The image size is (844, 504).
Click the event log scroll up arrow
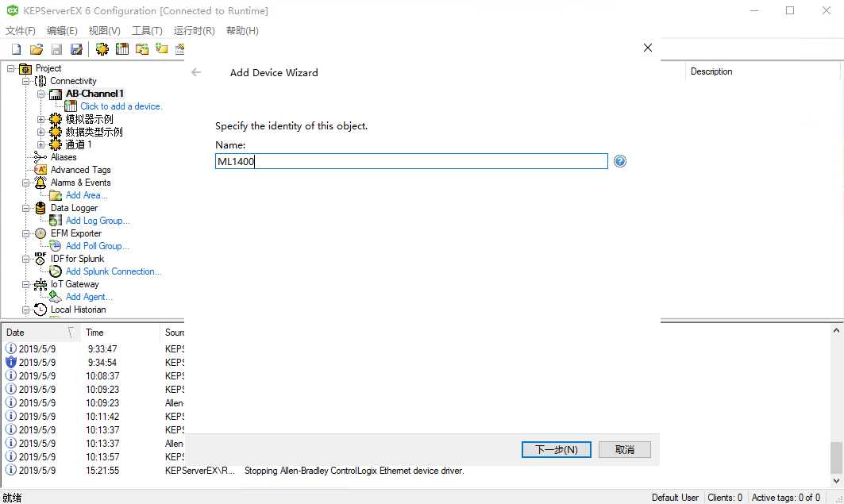point(836,331)
